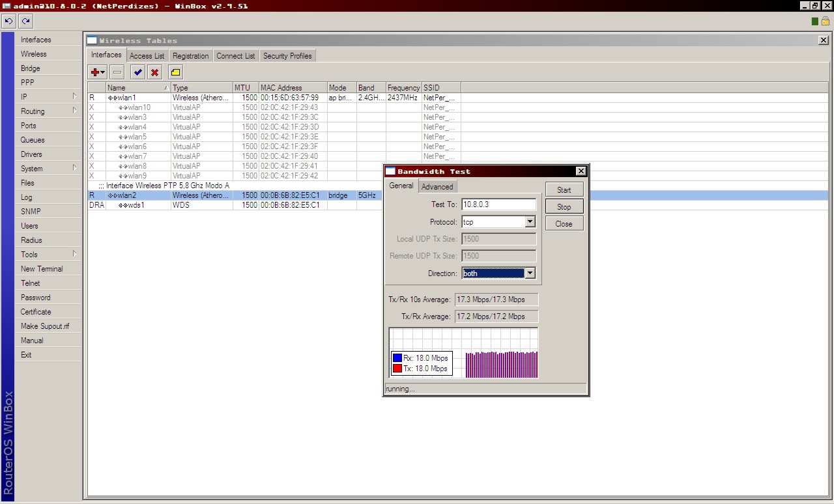
Task: Open the Protocol dropdown showing tcp
Action: tap(530, 222)
